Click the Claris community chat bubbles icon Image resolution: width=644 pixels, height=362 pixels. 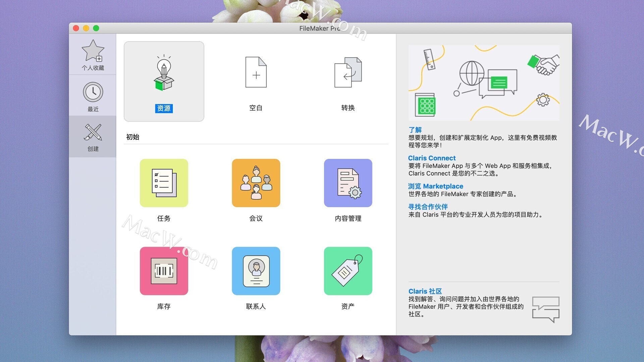click(546, 309)
